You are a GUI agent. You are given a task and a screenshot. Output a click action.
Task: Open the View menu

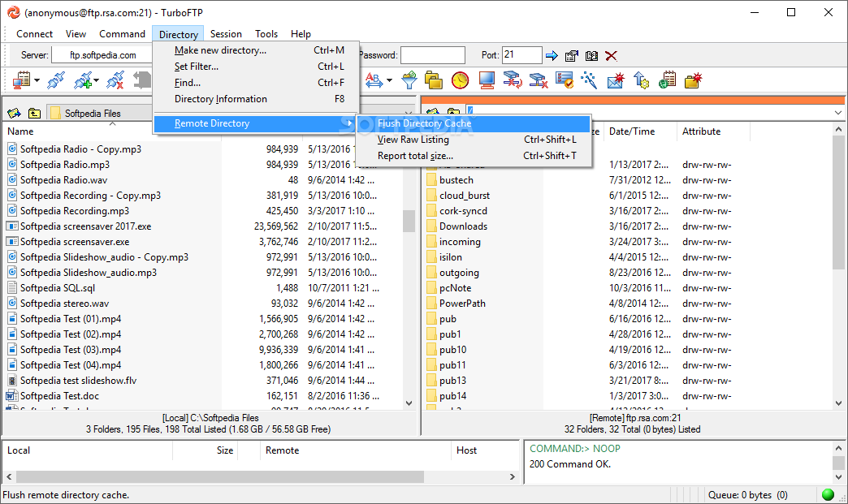pos(76,33)
